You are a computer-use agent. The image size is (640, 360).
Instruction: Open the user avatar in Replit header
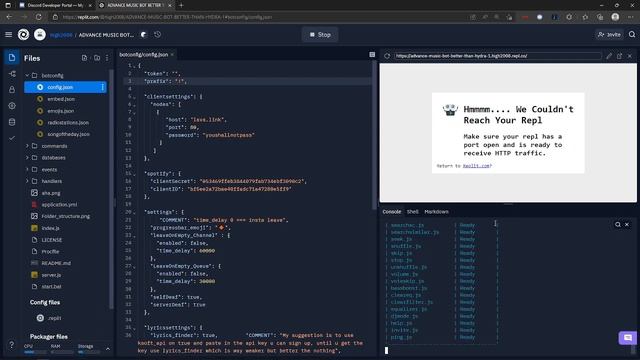(40, 35)
